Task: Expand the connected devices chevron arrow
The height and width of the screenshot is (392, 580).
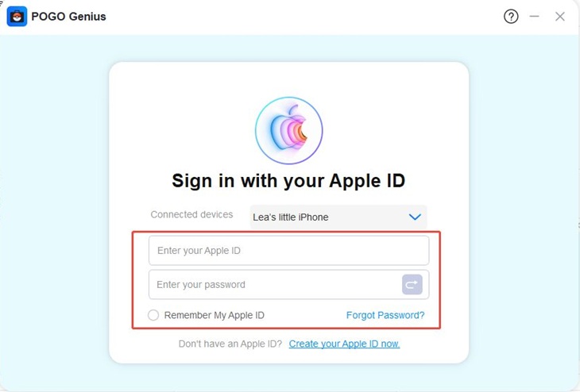Action: 414,217
